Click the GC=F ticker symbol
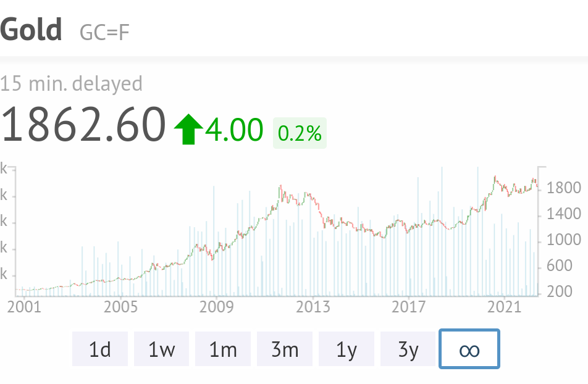 click(x=104, y=32)
